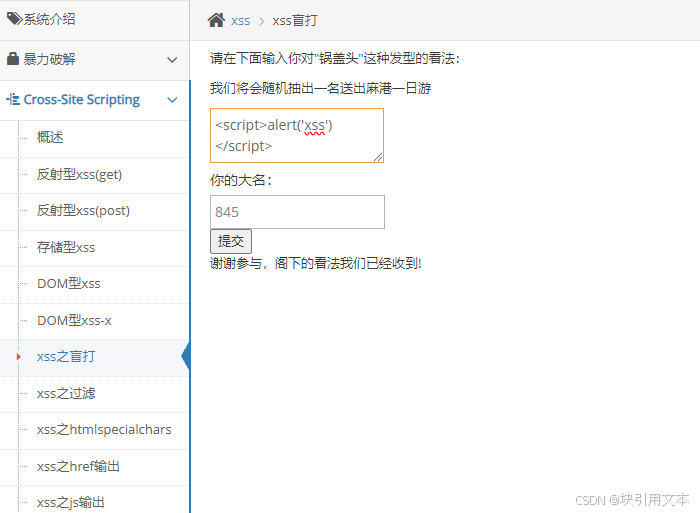Focus the 你的大名 name input field
700x513 pixels.
click(x=297, y=212)
